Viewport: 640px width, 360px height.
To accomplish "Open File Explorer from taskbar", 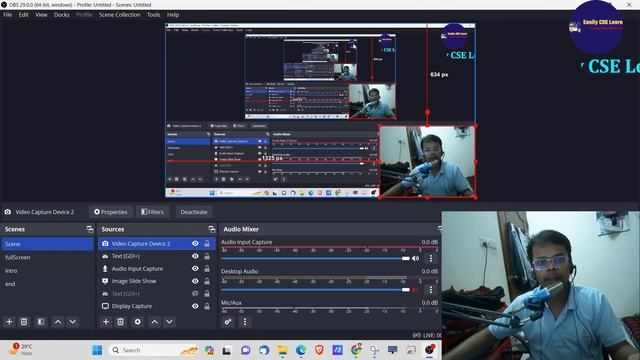I will tap(282, 350).
